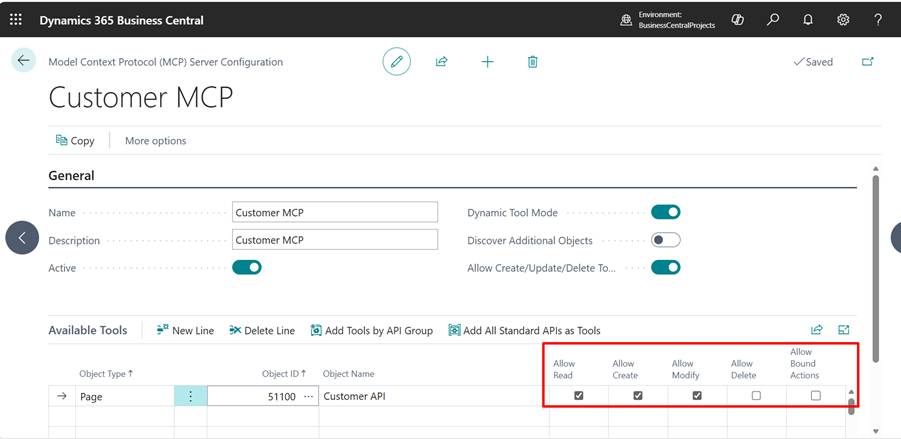Click the Name input field

(335, 212)
